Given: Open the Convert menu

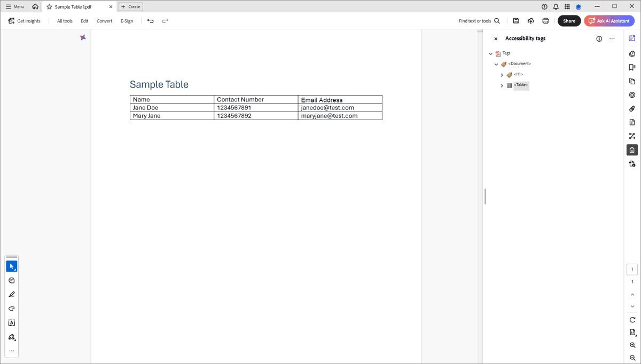Looking at the screenshot, I should click(x=104, y=21).
